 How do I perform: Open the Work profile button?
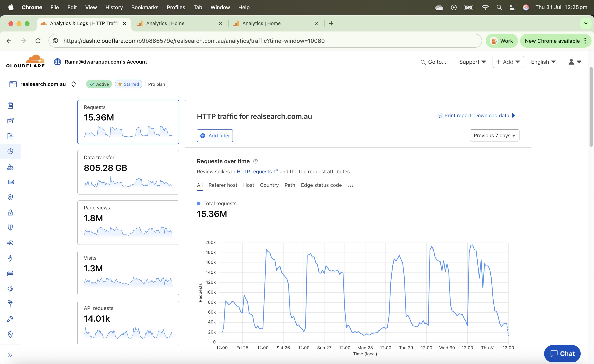(x=502, y=41)
